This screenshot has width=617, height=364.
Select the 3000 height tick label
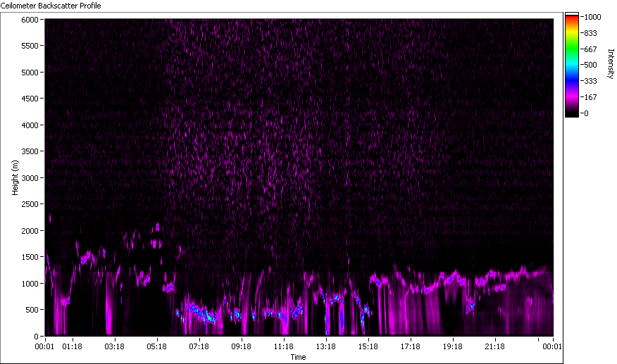(30, 178)
